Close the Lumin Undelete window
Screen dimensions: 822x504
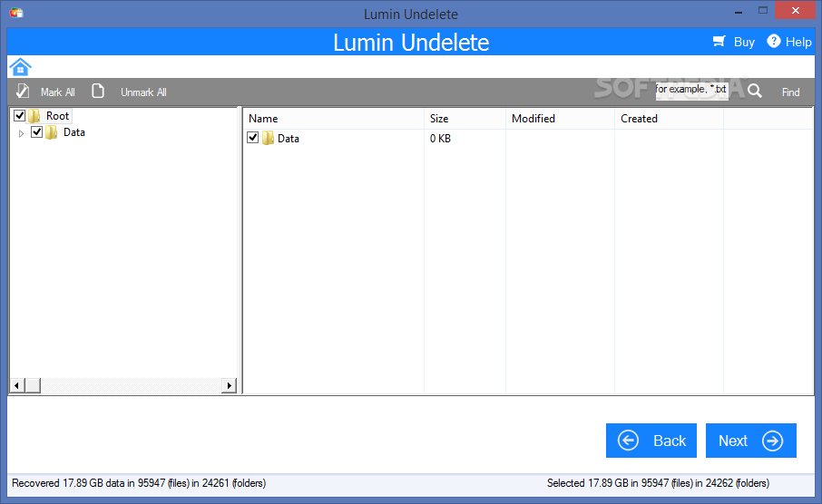pyautogui.click(x=796, y=11)
